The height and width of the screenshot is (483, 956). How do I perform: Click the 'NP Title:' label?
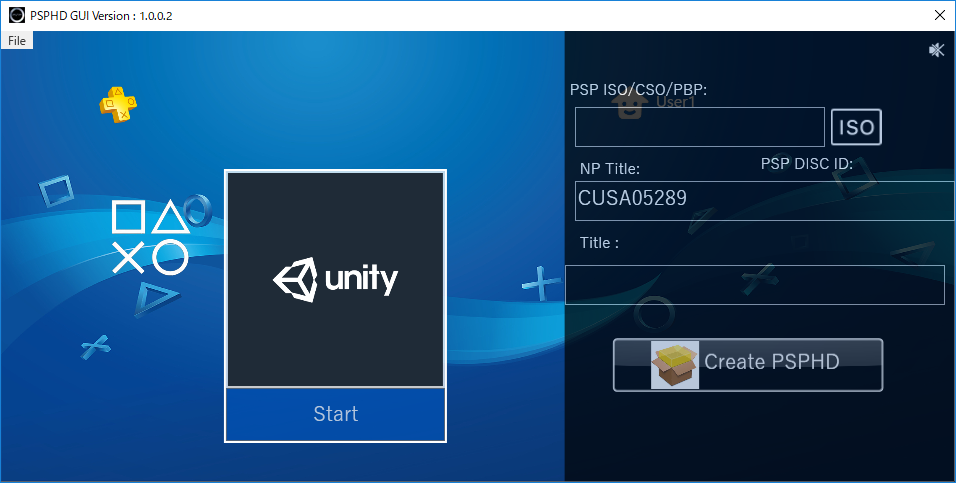[610, 169]
